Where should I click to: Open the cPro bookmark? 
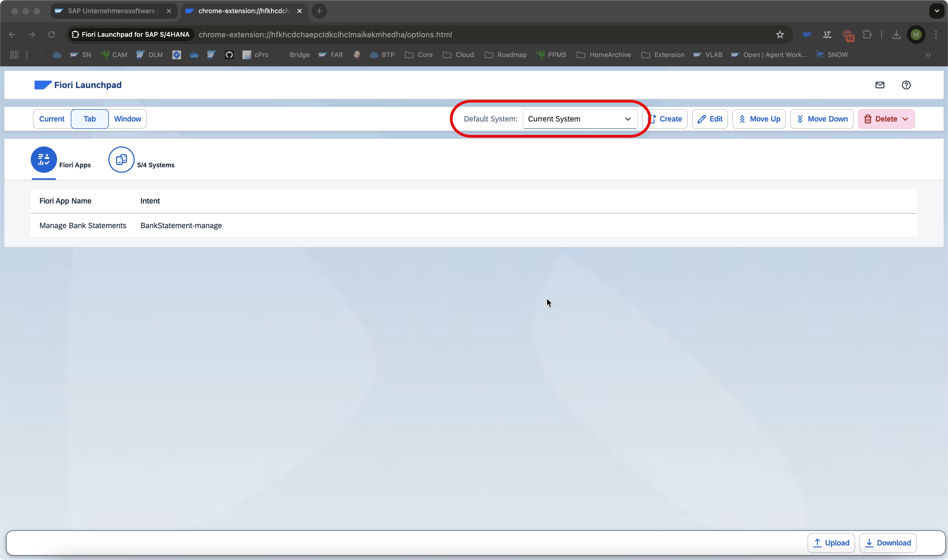(255, 55)
